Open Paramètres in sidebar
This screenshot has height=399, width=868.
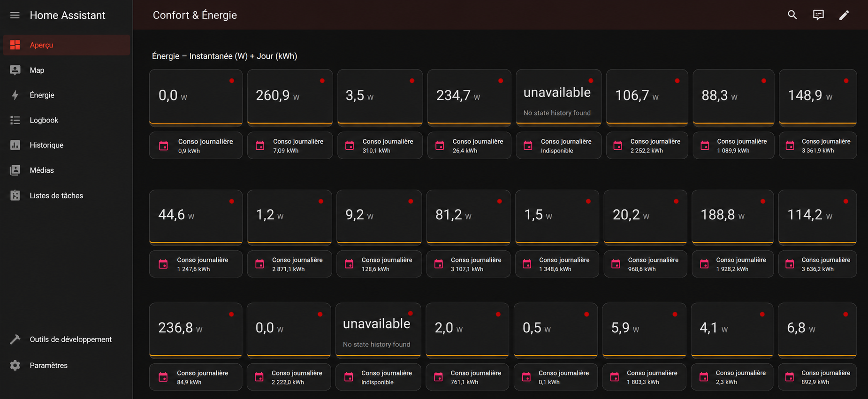[67, 365]
